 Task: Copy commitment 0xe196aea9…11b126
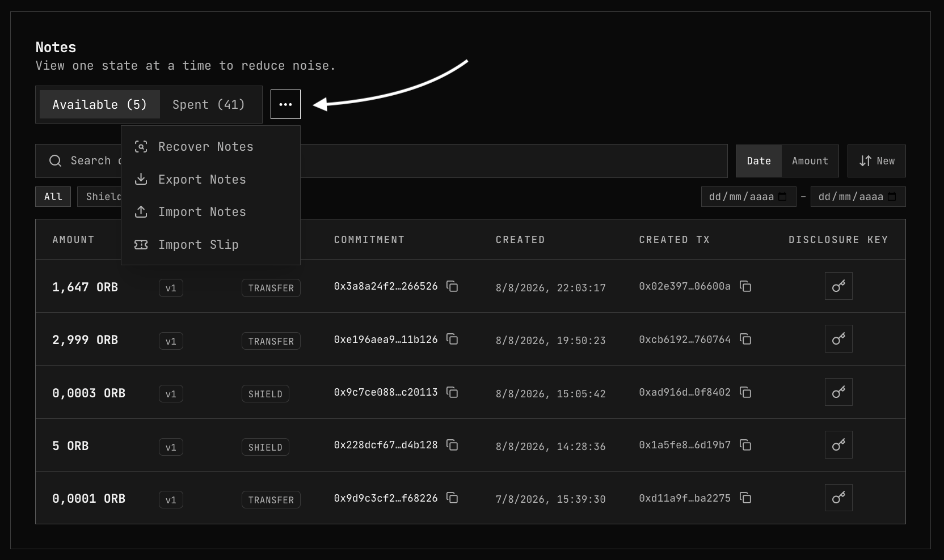pos(452,339)
